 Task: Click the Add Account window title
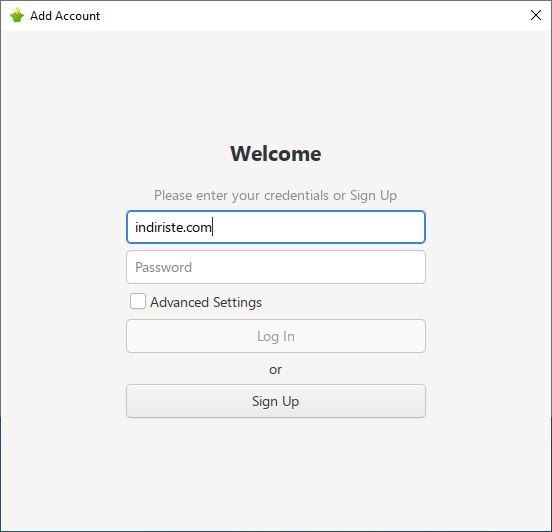coord(65,16)
